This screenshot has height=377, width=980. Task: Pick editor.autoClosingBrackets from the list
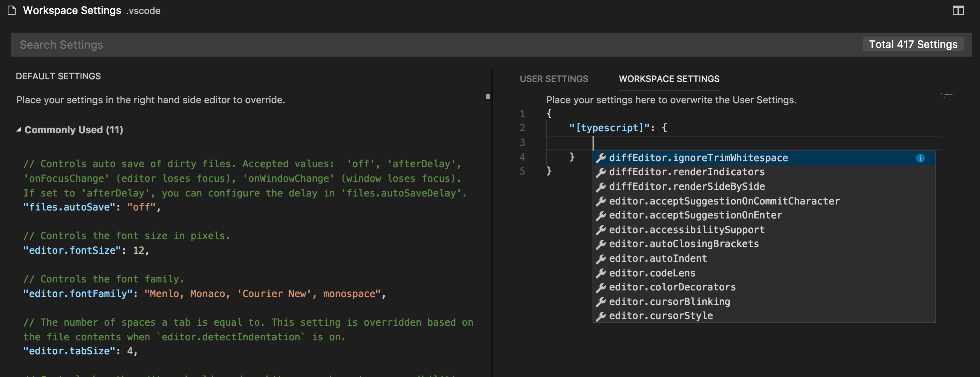[684, 244]
